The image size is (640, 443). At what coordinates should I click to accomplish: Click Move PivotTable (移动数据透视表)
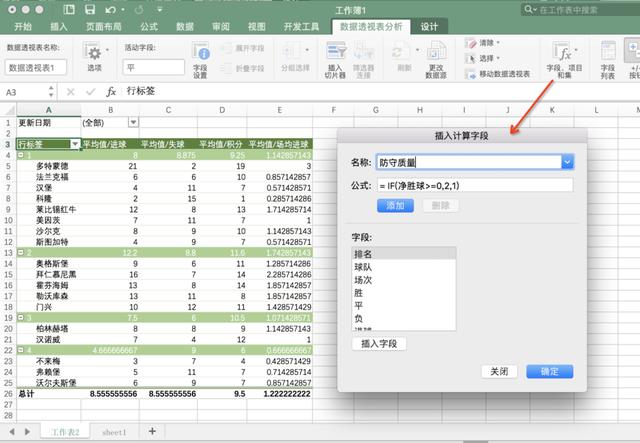click(498, 74)
